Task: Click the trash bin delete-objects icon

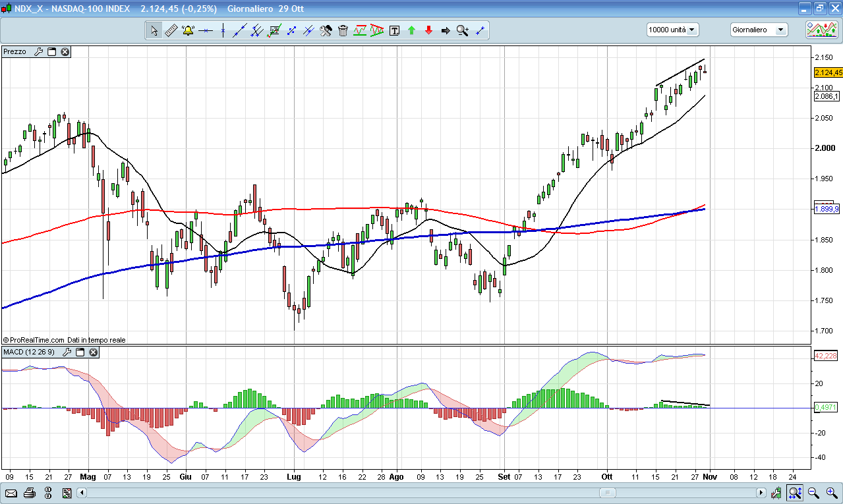Action: coord(343,30)
